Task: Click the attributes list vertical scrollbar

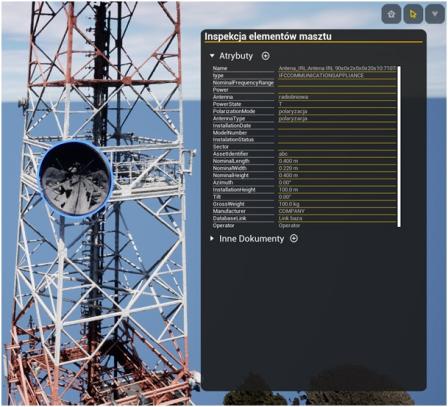Action: [399, 147]
